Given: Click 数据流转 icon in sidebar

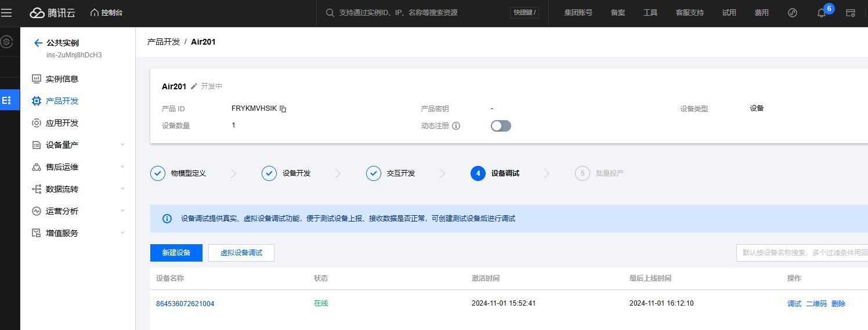Looking at the screenshot, I should tap(36, 189).
